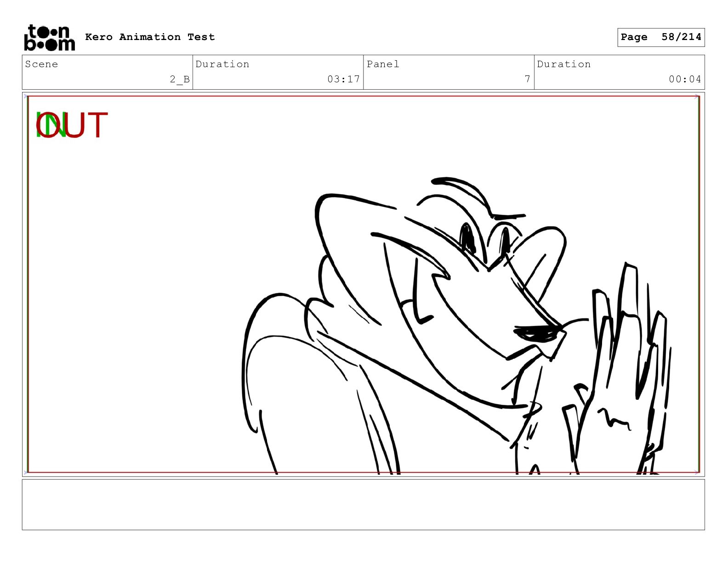Click the Toon Boom logo
Screen dimensions: 728x563
click(x=49, y=38)
